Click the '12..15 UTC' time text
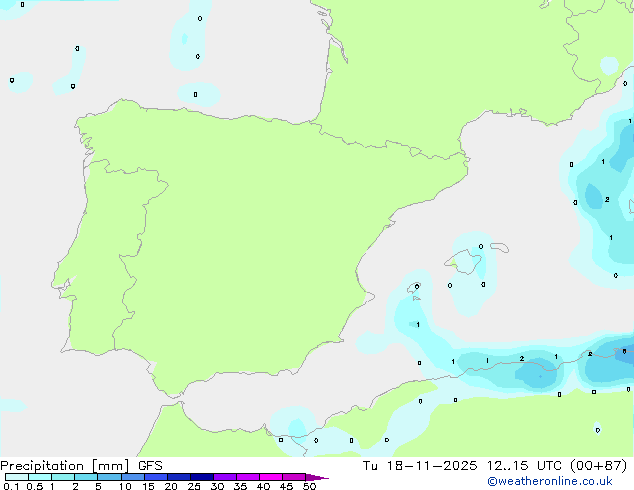The width and height of the screenshot is (634, 490). coord(524,466)
